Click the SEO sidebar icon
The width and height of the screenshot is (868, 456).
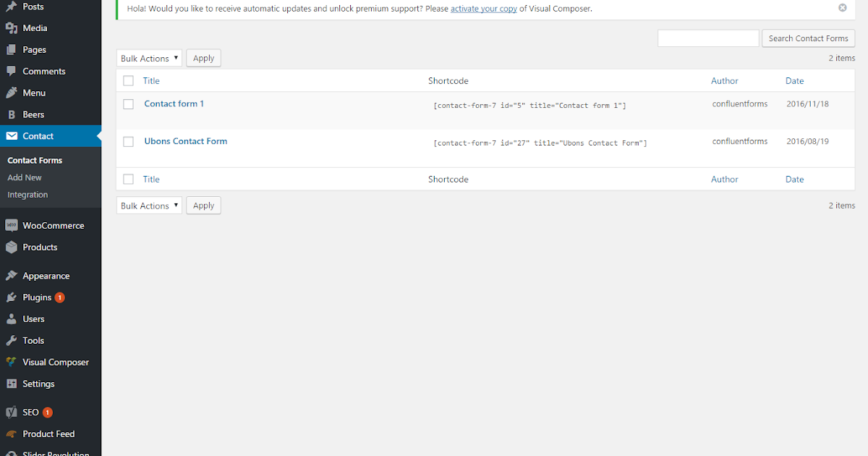(x=13, y=412)
